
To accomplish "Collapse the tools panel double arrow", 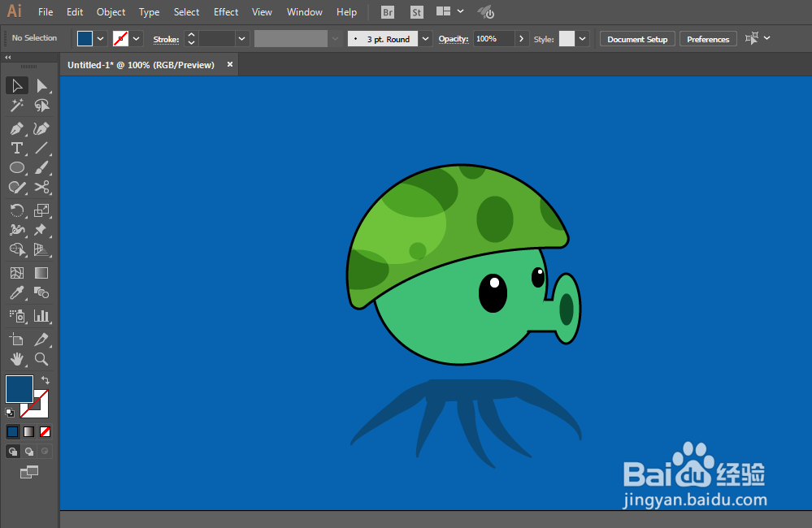I will coord(8,58).
